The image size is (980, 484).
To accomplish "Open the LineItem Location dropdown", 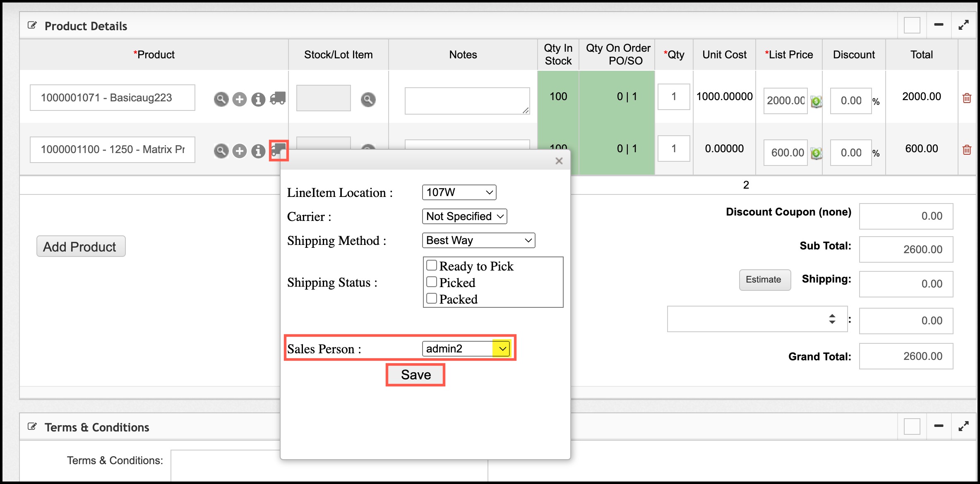I will pyautogui.click(x=459, y=192).
